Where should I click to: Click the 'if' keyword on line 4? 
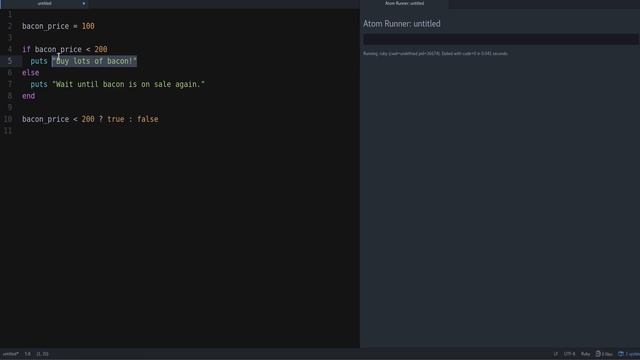[26, 49]
